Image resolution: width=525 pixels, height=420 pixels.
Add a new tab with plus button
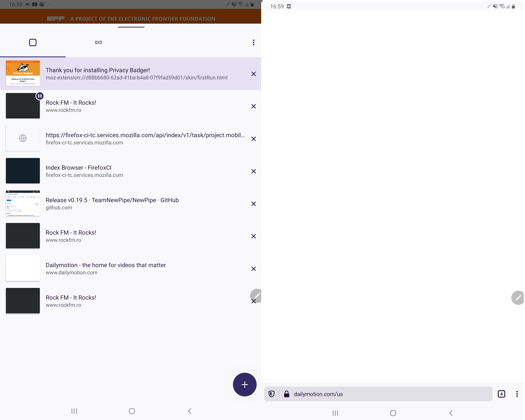[x=244, y=384]
